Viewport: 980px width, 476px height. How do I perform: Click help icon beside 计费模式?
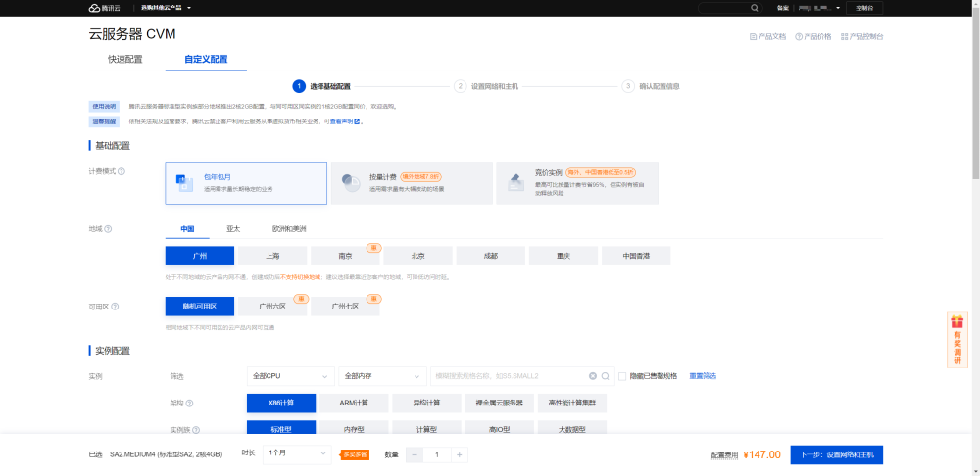[122, 171]
